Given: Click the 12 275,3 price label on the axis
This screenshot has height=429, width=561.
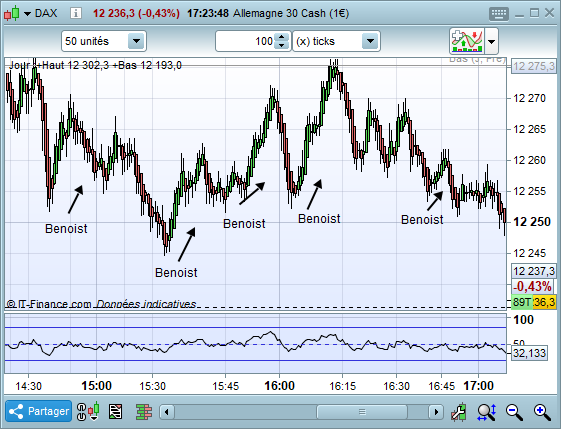Looking at the screenshot, I should click(x=533, y=66).
